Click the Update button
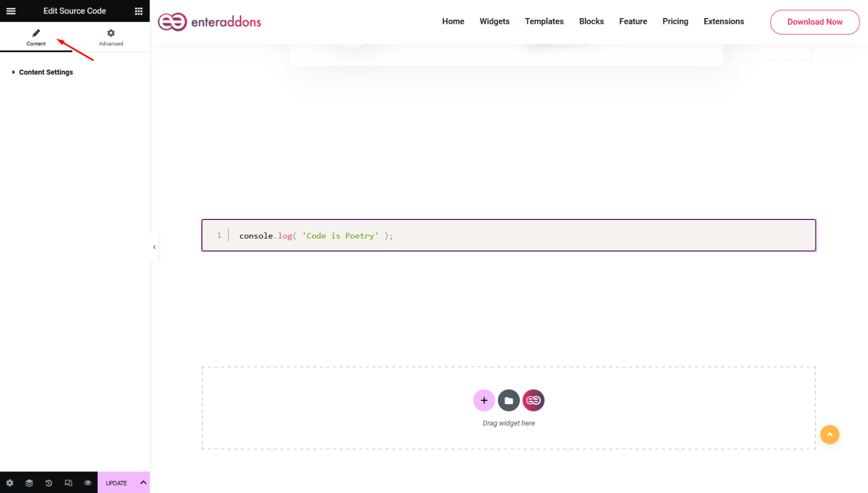This screenshot has height=493, width=868. [116, 483]
